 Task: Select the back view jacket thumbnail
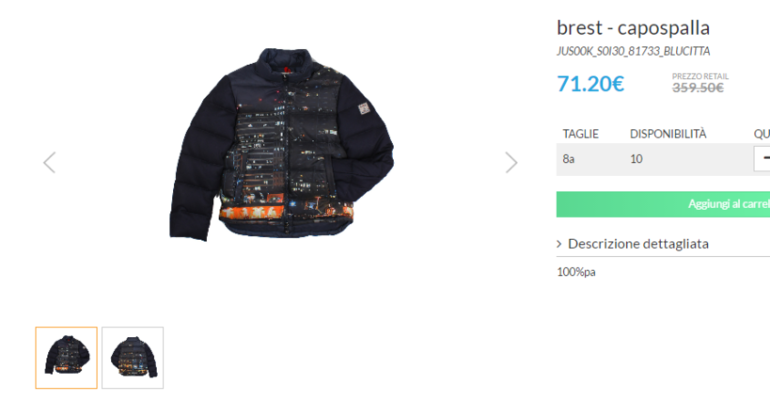click(133, 358)
